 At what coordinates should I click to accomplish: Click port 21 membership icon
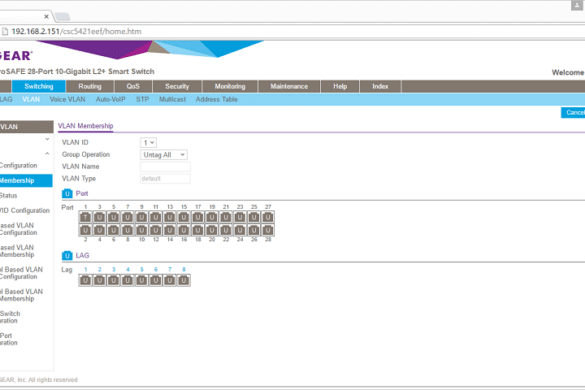(x=226, y=217)
